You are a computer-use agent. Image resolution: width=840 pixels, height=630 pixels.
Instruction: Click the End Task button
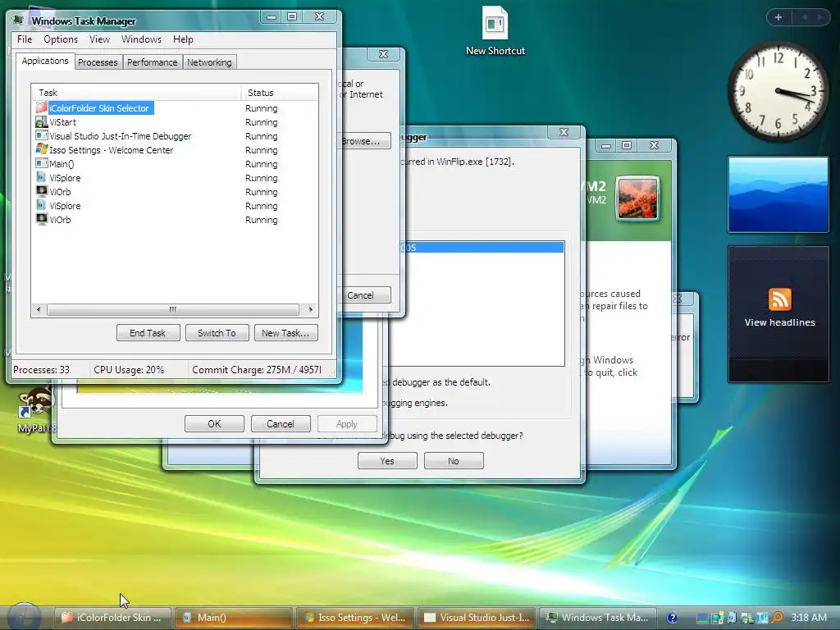click(148, 333)
